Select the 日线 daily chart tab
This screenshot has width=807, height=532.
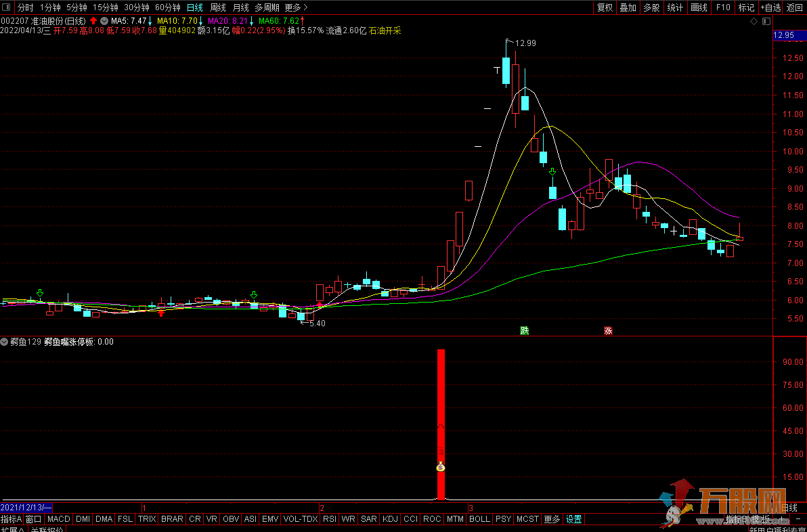click(x=195, y=7)
